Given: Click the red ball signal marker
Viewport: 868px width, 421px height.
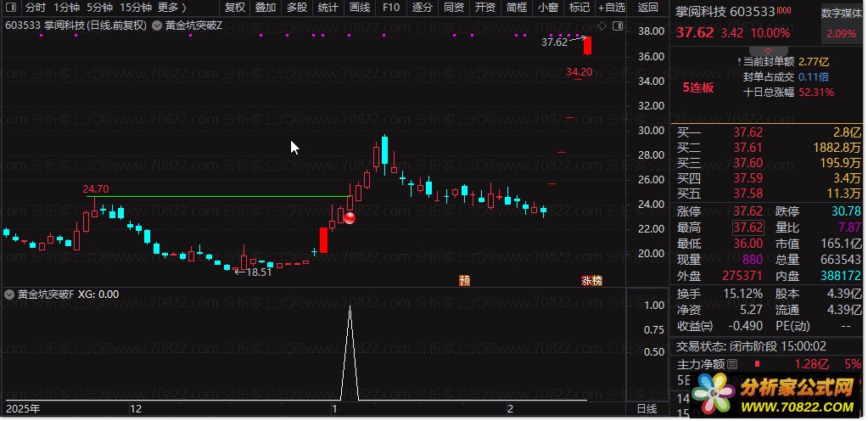Looking at the screenshot, I should pos(350,217).
